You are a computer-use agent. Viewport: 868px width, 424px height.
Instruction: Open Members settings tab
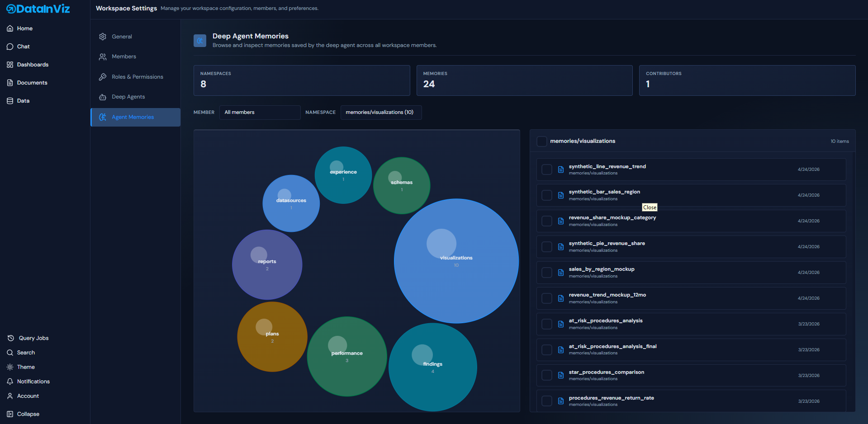(x=135, y=57)
